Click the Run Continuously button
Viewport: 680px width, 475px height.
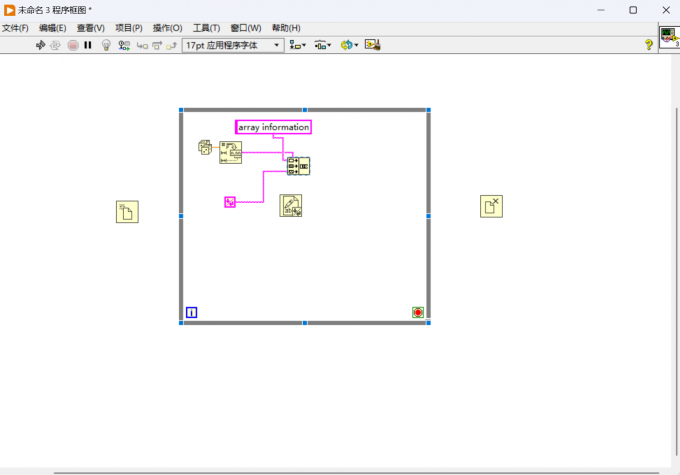55,45
